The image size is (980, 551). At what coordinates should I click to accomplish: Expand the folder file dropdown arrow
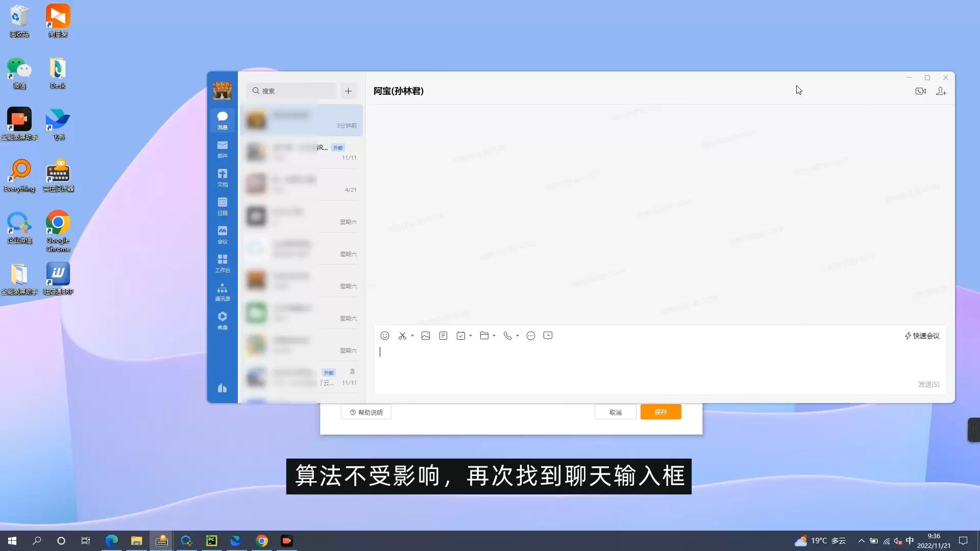point(494,336)
